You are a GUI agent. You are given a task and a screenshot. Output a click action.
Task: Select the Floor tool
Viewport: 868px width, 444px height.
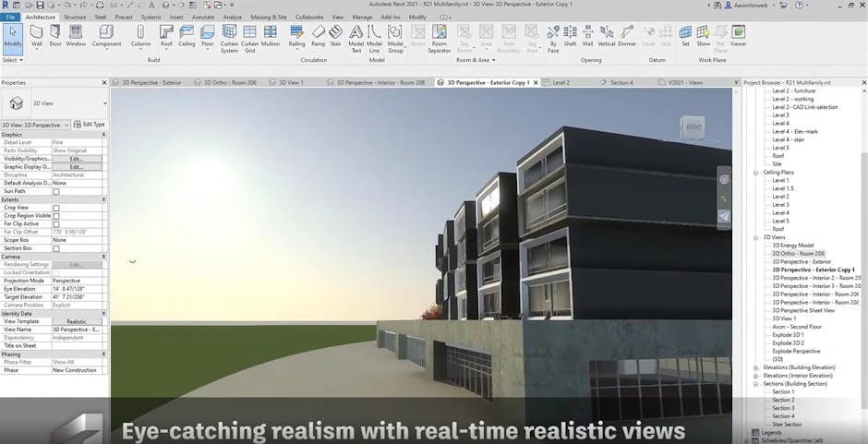[208, 36]
